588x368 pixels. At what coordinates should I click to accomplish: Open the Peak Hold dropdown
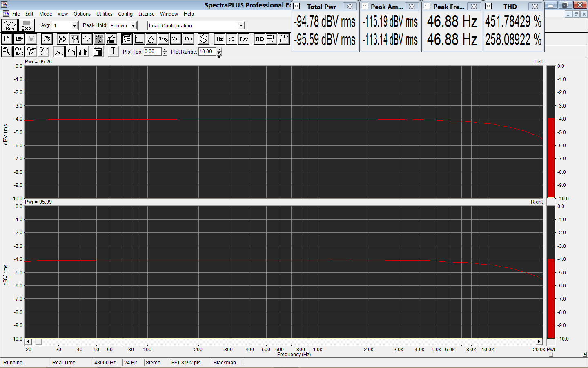[133, 26]
